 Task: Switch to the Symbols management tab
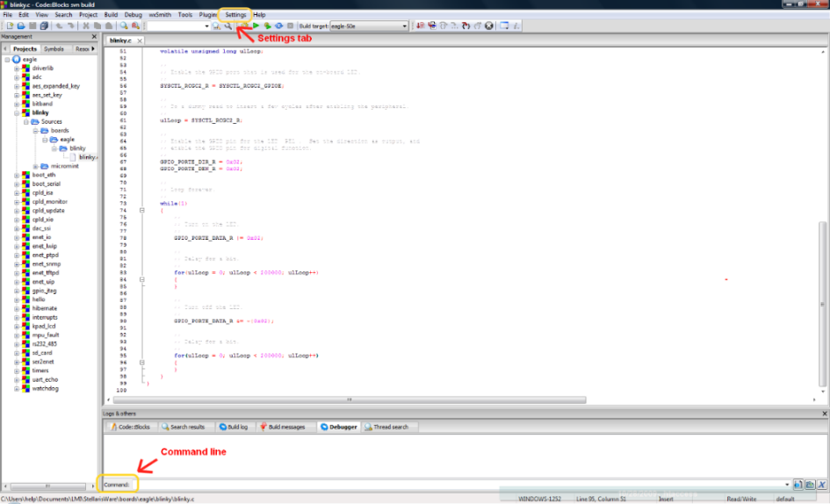(x=54, y=49)
